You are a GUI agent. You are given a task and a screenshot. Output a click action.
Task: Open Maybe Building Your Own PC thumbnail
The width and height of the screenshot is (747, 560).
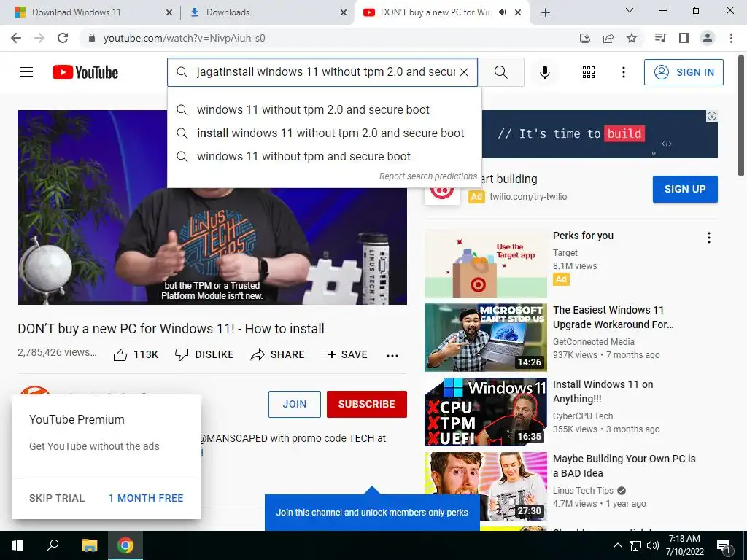(x=485, y=486)
